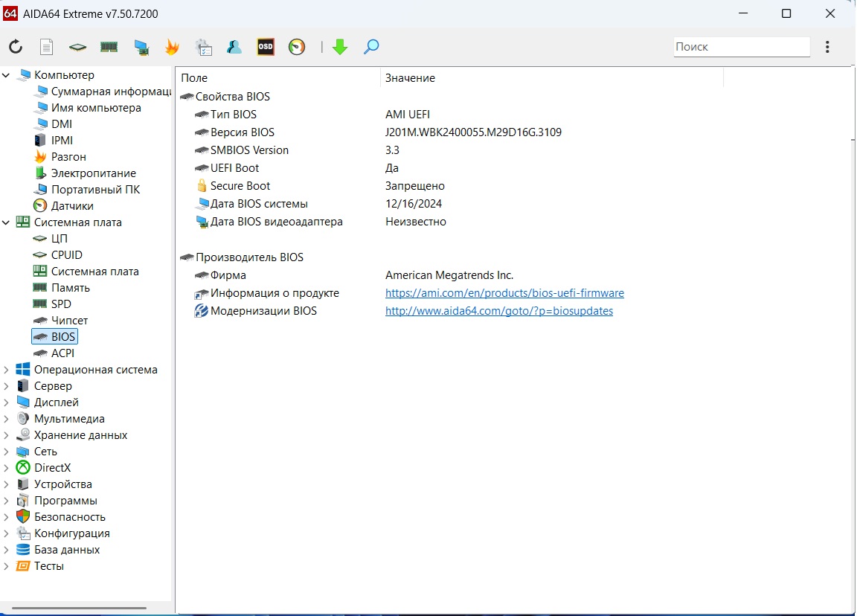Click the RAM memory module toolbar icon
This screenshot has width=857, height=616.
(x=109, y=47)
